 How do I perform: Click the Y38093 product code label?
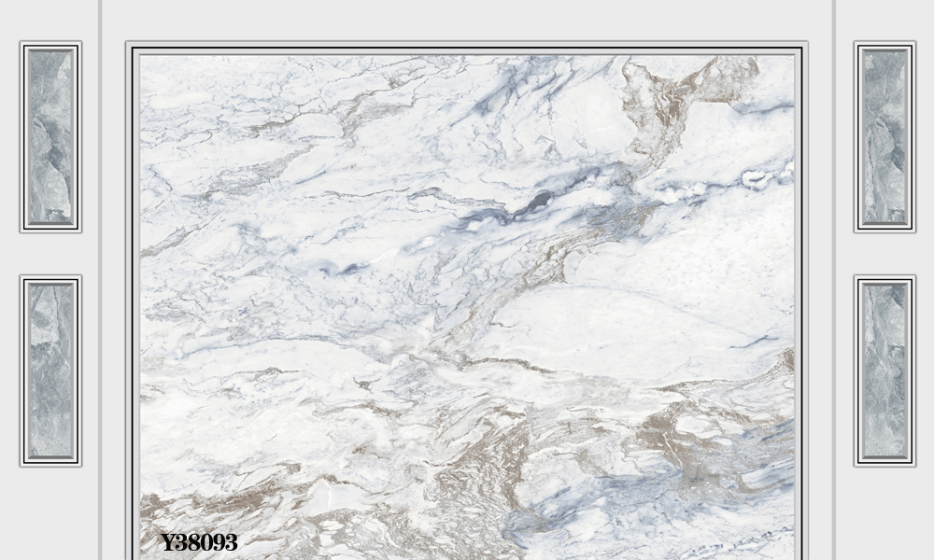click(199, 542)
